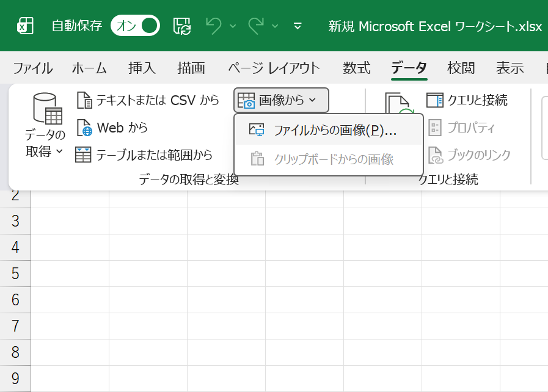Switch to the 数式 (Formulas) tab
Viewport: 548px width, 392px height.
pyautogui.click(x=356, y=68)
